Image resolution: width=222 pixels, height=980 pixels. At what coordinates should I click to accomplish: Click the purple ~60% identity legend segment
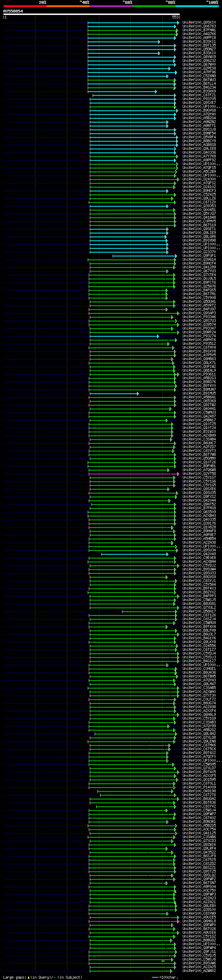(111, 6)
